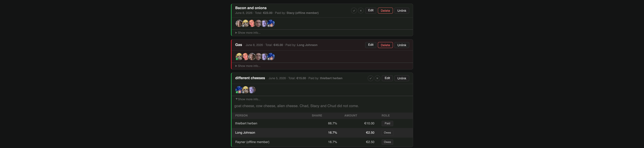The height and width of the screenshot is (148, 644).
Task: Click the blue-haired avatar in different cheeses
Action: tap(239, 90)
